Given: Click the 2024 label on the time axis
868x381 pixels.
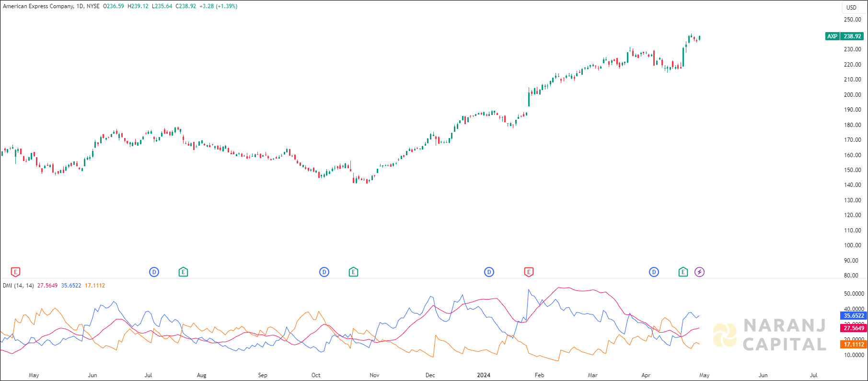Looking at the screenshot, I should (x=484, y=375).
